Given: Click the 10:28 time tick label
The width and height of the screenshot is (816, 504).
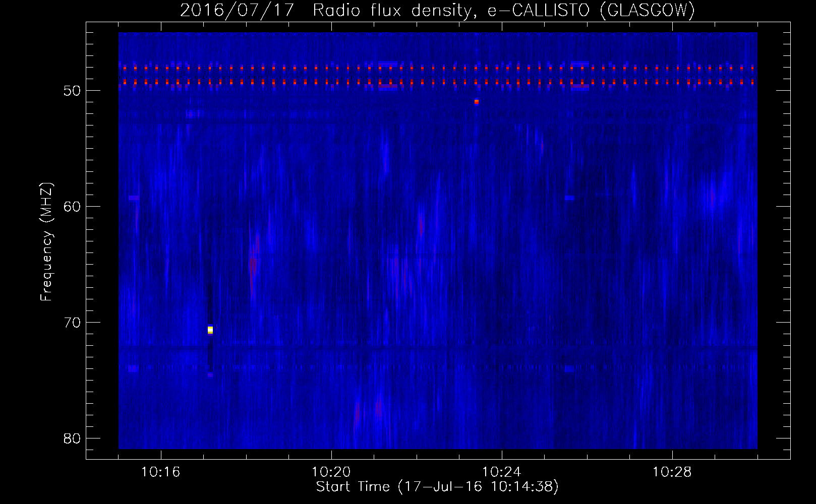Looking at the screenshot, I should (672, 472).
